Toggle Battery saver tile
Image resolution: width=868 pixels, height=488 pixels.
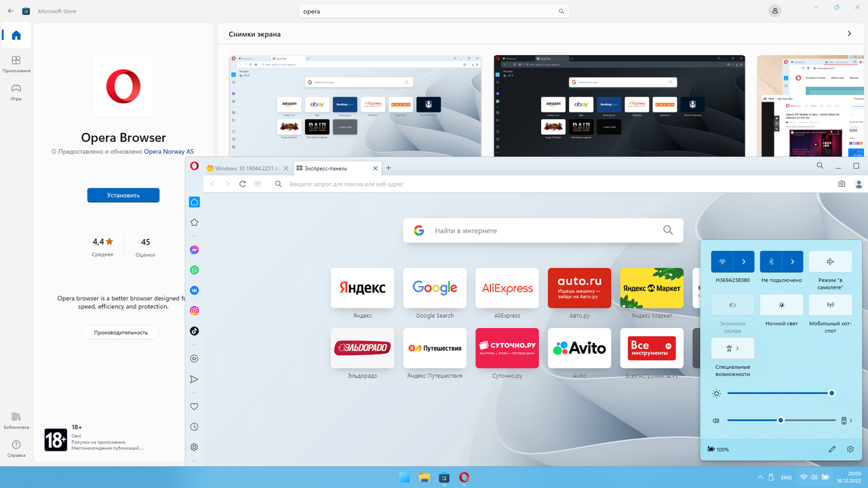click(x=732, y=305)
